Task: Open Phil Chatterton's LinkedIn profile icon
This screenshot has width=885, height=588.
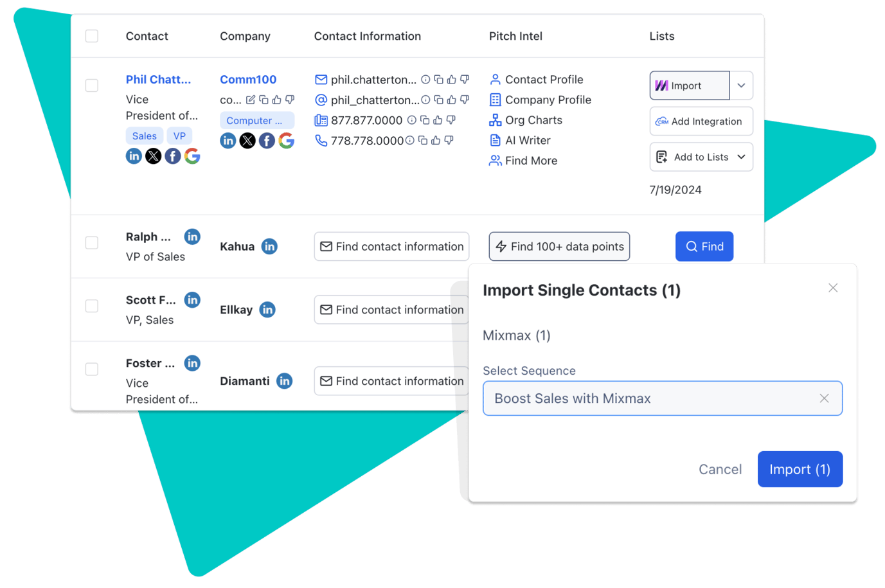Action: pos(134,156)
